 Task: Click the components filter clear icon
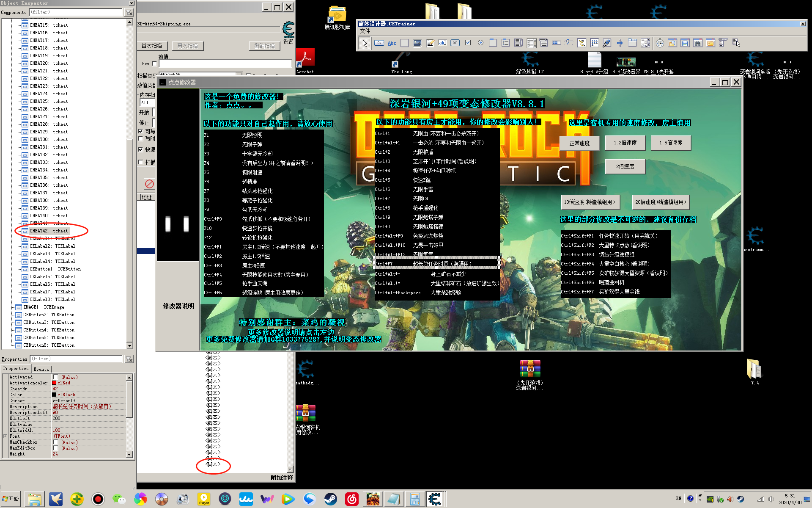click(x=129, y=13)
